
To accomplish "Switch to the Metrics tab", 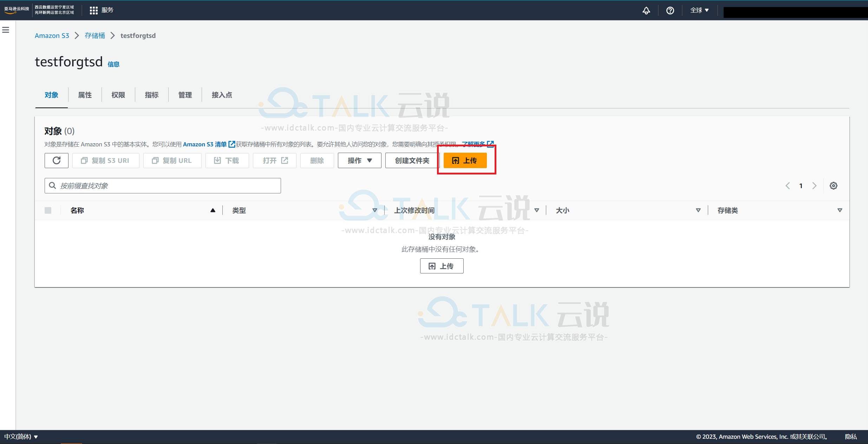I will (x=151, y=95).
